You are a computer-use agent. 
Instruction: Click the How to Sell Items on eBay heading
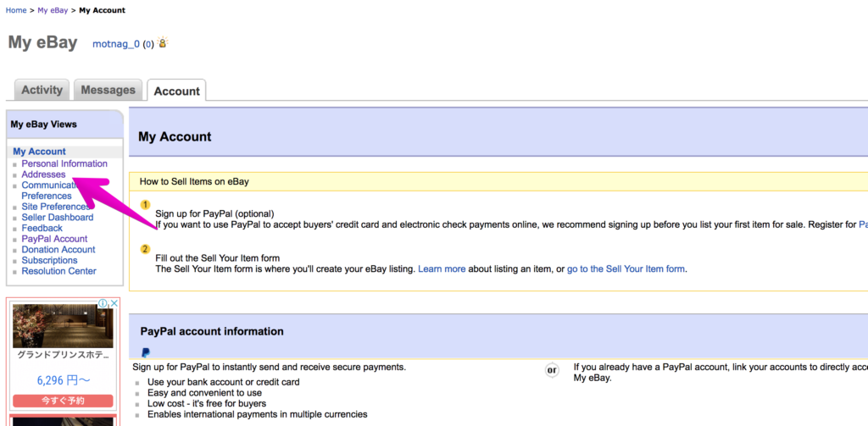(194, 181)
